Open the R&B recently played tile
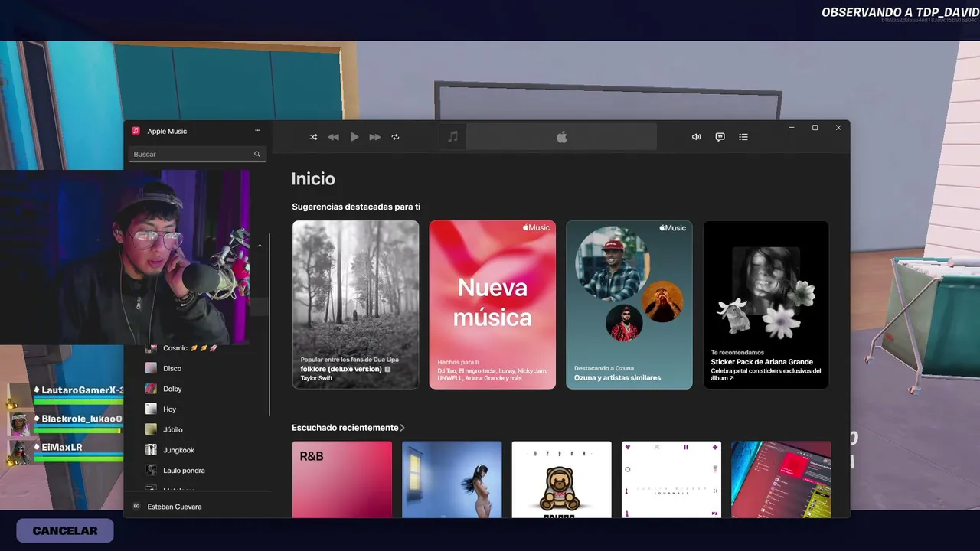This screenshot has height=551, width=980. (342, 479)
